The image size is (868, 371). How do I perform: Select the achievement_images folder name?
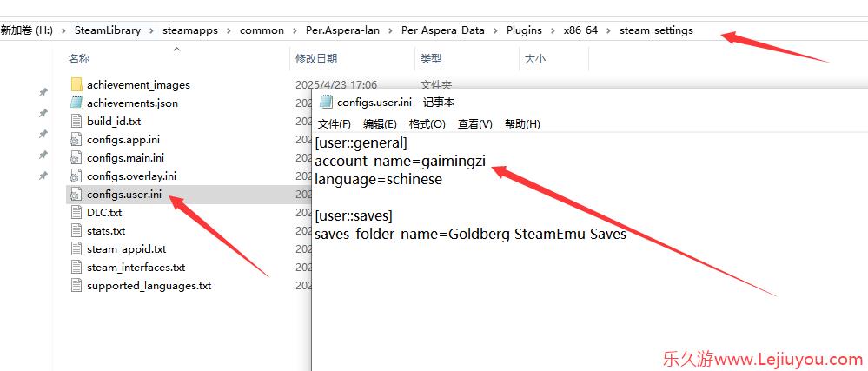[x=138, y=85]
